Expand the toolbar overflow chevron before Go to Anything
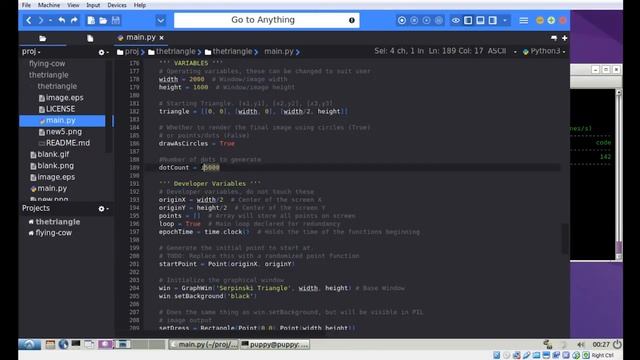This screenshot has height=360, width=640. click(x=160, y=20)
